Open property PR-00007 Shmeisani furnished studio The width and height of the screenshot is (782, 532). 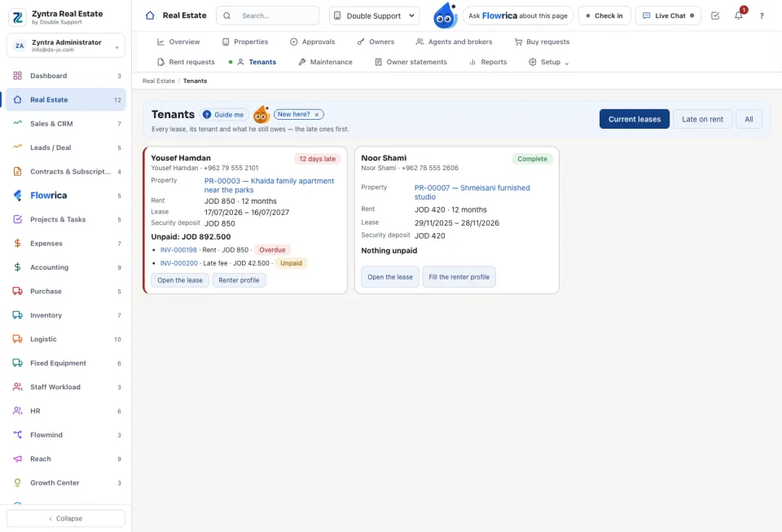point(472,192)
